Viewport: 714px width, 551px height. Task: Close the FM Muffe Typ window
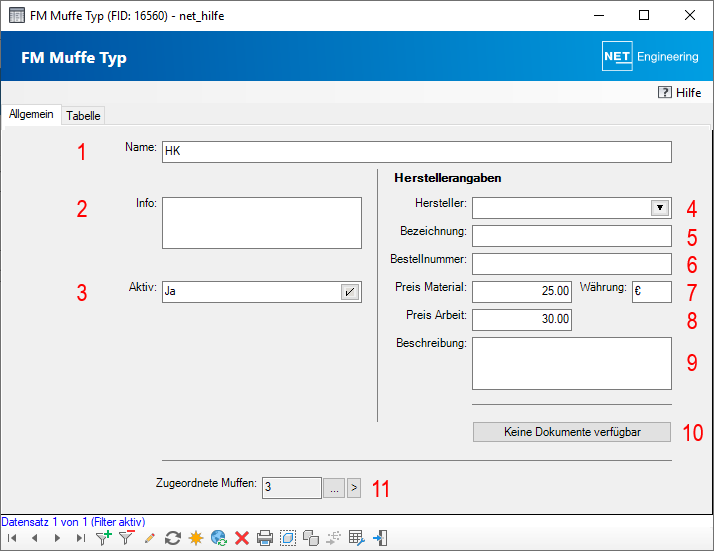coord(690,15)
